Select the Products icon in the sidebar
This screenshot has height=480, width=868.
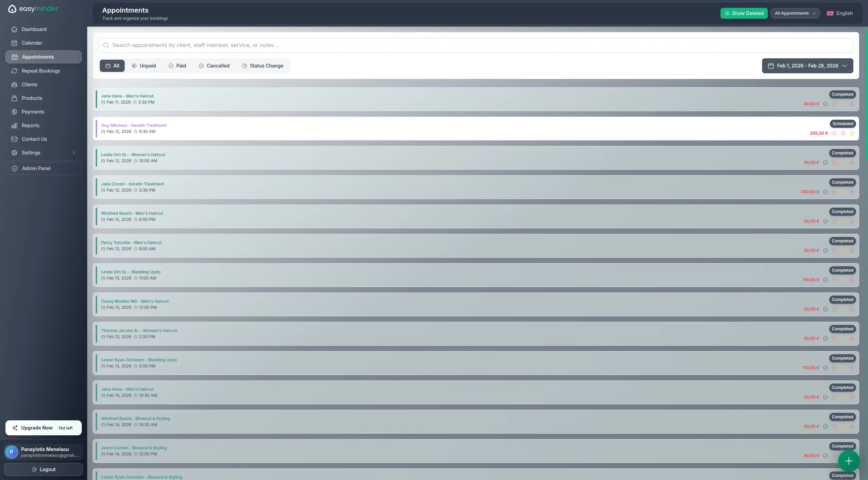pos(14,98)
